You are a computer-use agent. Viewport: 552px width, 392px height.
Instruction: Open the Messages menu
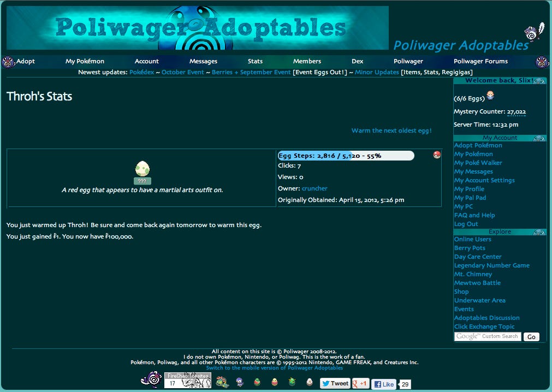(x=203, y=61)
